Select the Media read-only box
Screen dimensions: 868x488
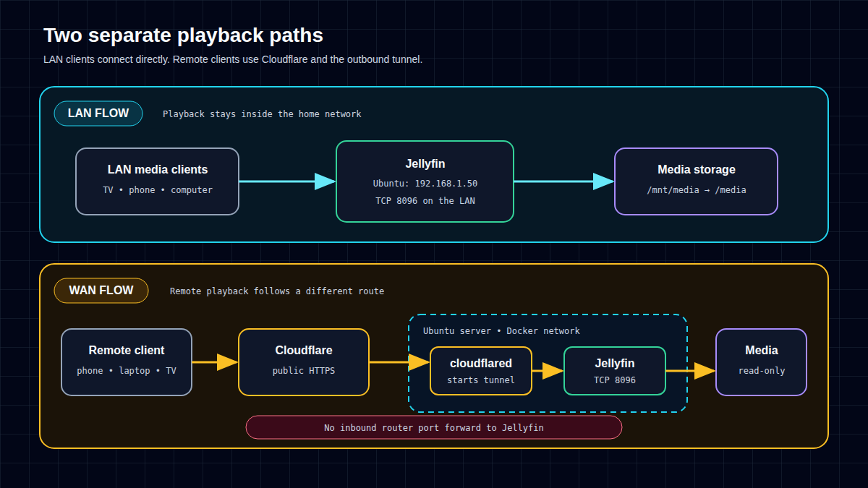(x=762, y=362)
